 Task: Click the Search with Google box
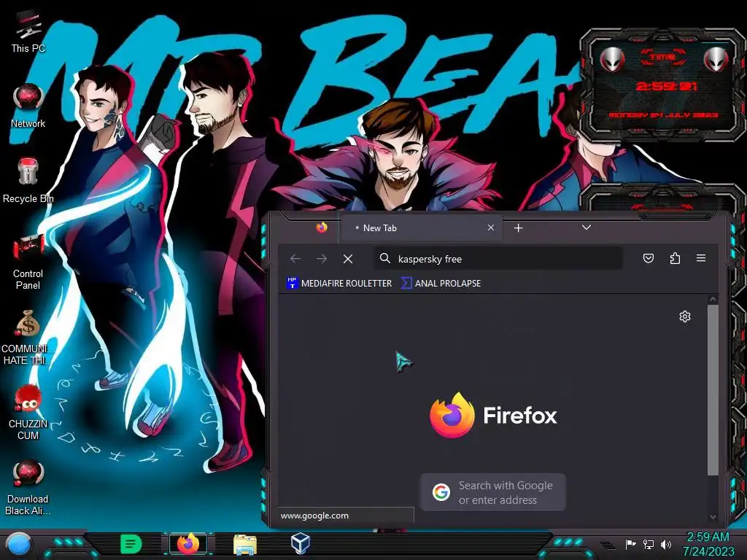[x=493, y=492]
